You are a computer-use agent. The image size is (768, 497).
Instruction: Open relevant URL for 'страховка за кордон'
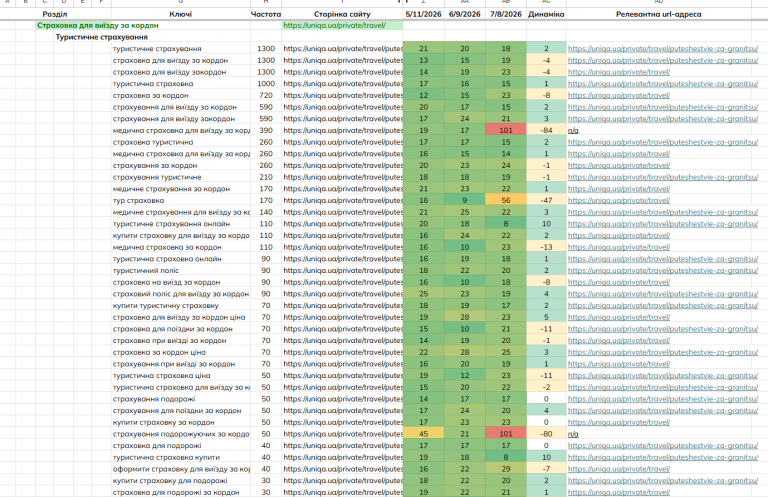pyautogui.click(x=619, y=95)
